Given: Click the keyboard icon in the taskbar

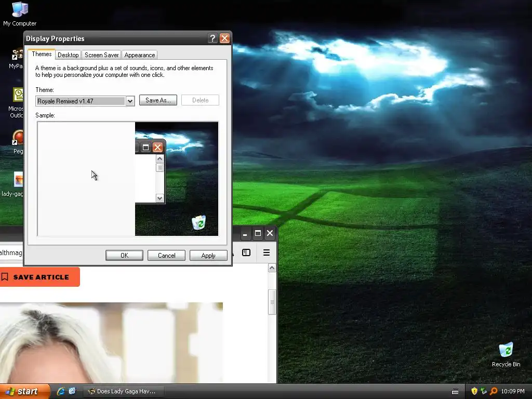Looking at the screenshot, I should coord(455,392).
